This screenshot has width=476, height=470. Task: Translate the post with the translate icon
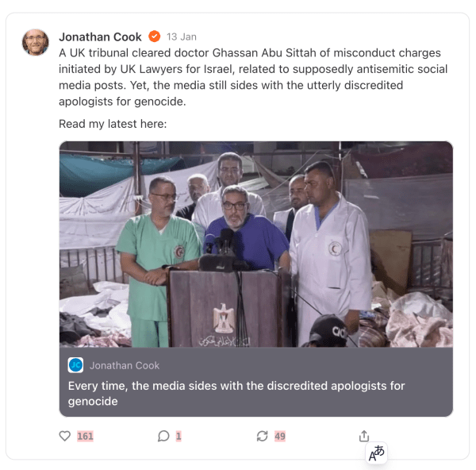coord(376,453)
